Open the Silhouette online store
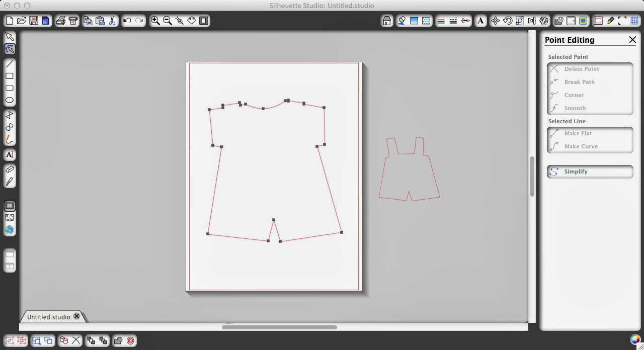This screenshot has width=644, height=350. [10, 230]
